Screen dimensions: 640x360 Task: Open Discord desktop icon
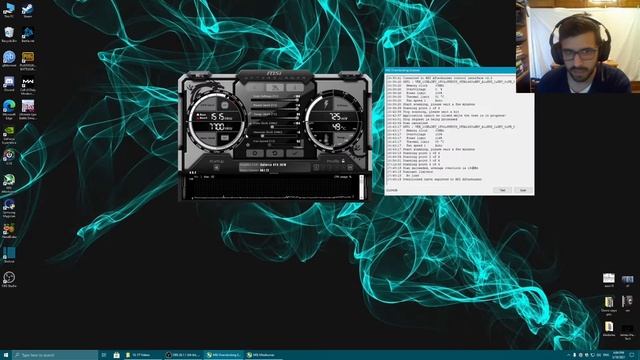click(x=9, y=84)
